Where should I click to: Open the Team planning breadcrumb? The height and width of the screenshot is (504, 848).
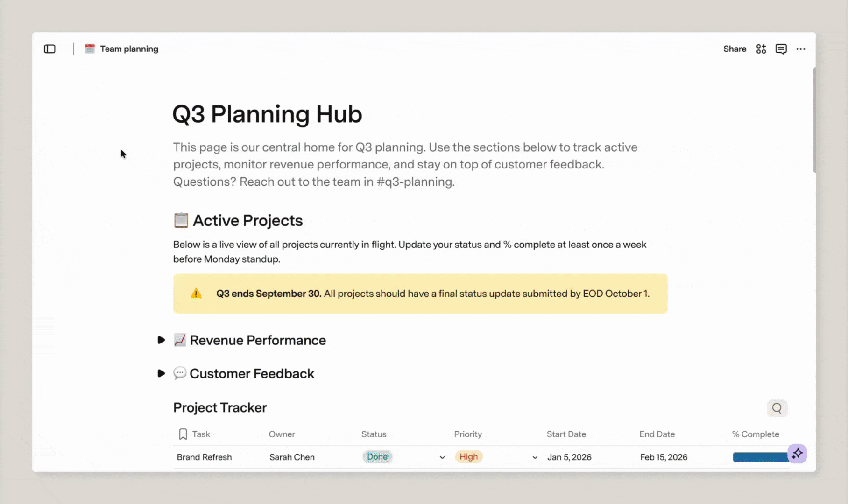[129, 49]
